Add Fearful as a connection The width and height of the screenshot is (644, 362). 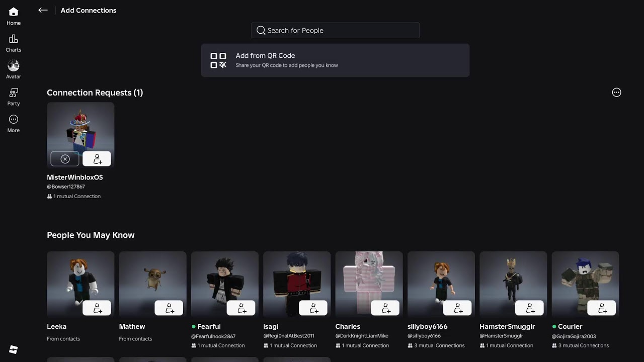(240, 308)
